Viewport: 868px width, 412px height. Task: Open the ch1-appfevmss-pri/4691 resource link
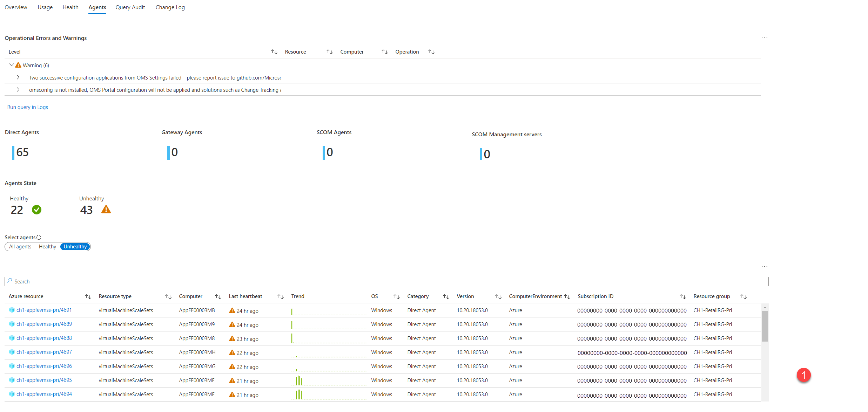tap(44, 310)
